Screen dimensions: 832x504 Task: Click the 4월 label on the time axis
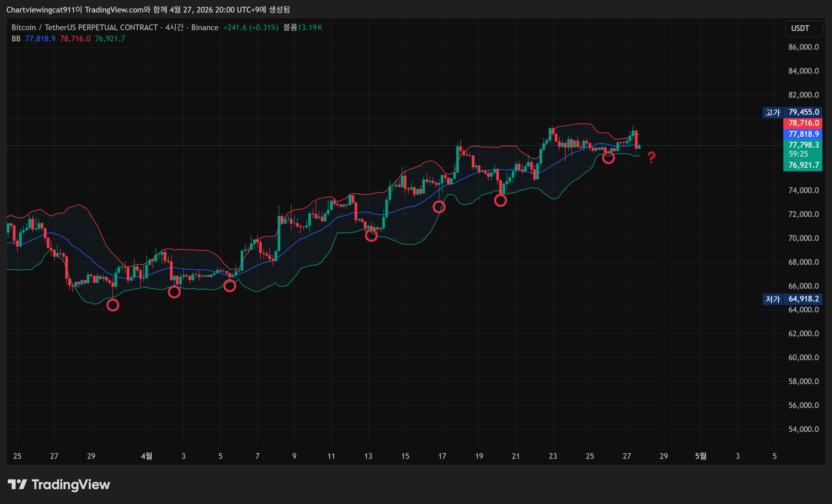click(147, 456)
